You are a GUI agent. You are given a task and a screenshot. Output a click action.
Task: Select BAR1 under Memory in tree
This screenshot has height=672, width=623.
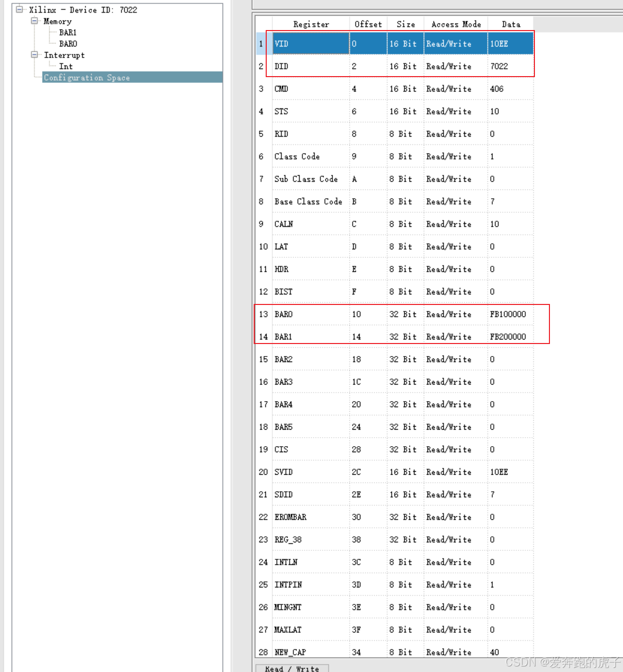pos(68,33)
